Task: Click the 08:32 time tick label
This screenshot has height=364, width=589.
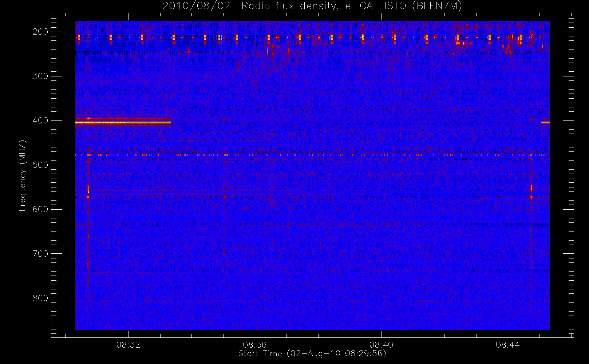Action: pyautogui.click(x=128, y=345)
